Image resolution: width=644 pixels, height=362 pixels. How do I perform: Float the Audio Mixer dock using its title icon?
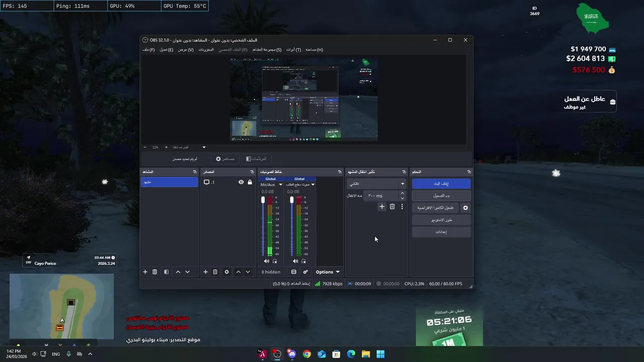(340, 172)
